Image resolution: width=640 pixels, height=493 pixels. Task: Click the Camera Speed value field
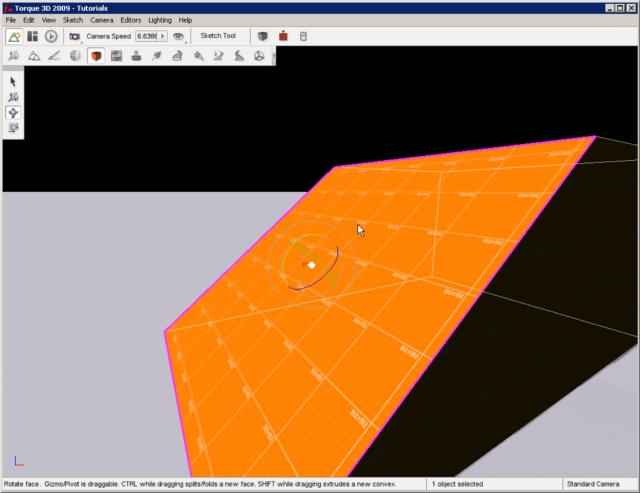[146, 36]
